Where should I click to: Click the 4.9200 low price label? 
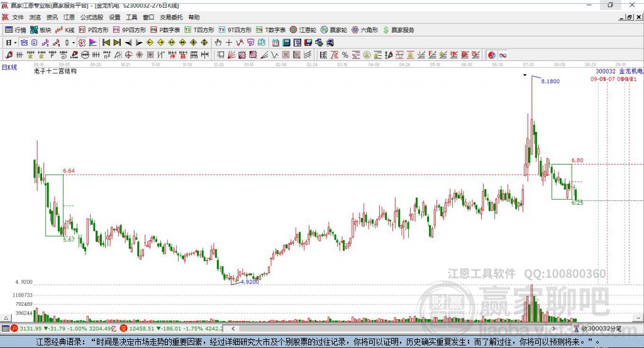pos(250,282)
